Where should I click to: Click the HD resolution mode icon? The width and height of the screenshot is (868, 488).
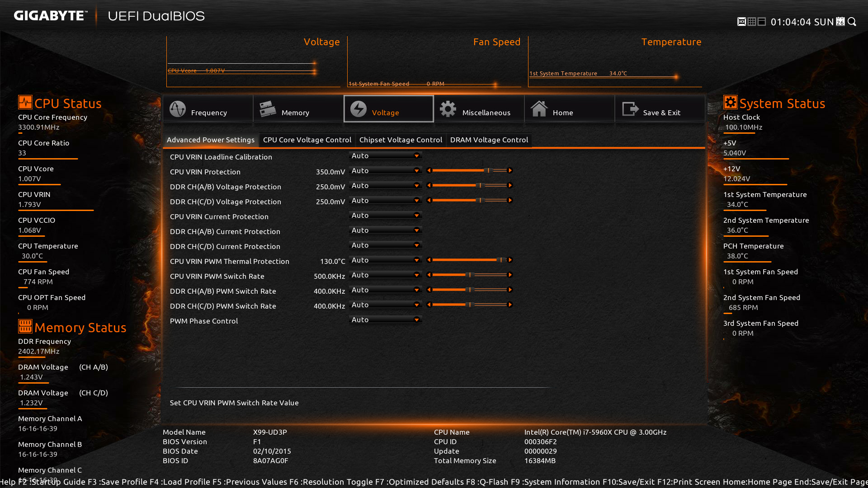(741, 22)
